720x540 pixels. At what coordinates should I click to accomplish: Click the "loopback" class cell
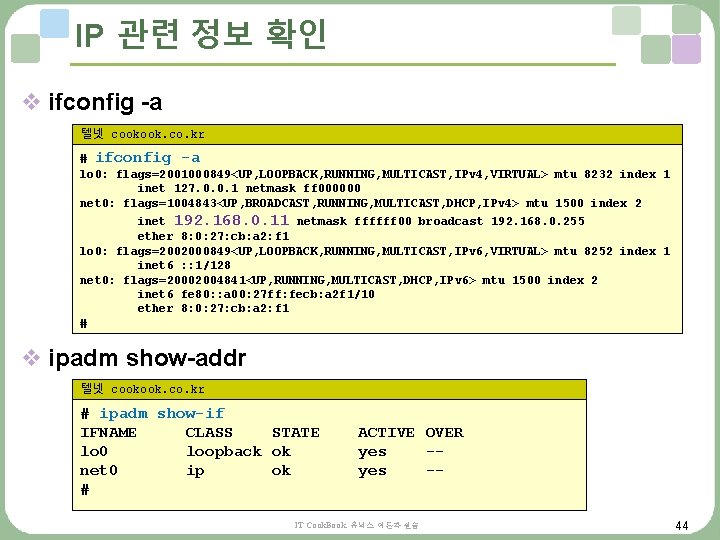click(x=224, y=452)
